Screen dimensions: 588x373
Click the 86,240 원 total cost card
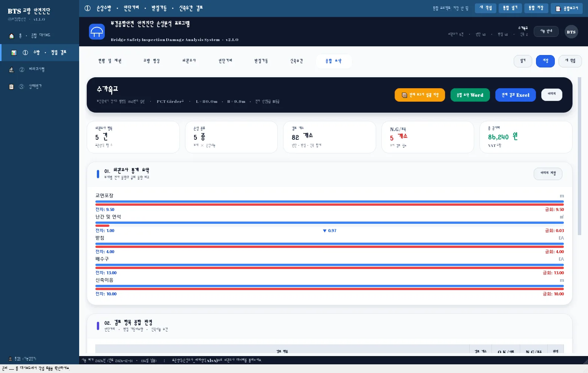[x=526, y=137]
